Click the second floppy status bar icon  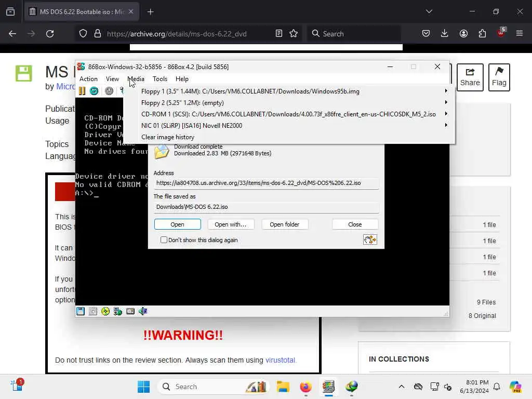click(x=92, y=311)
